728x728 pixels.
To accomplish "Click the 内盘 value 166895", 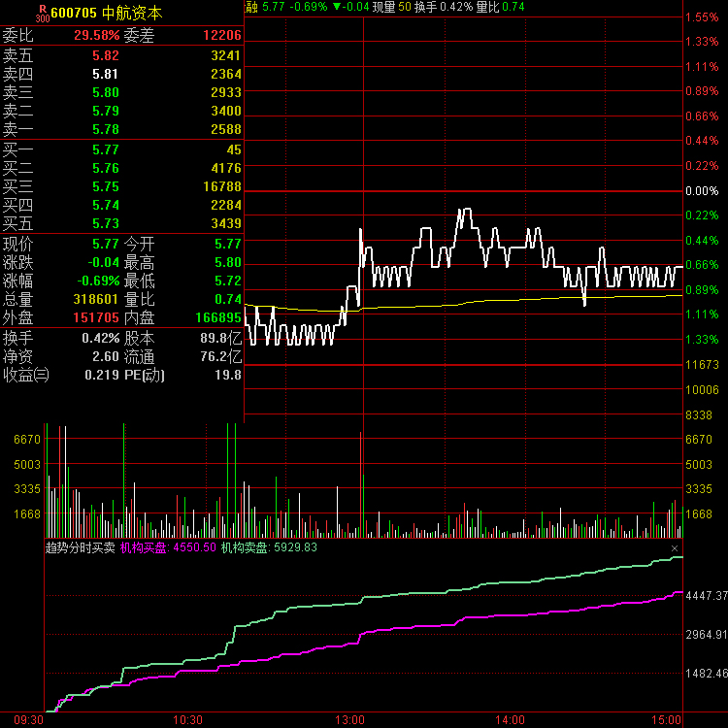I will point(218,318).
